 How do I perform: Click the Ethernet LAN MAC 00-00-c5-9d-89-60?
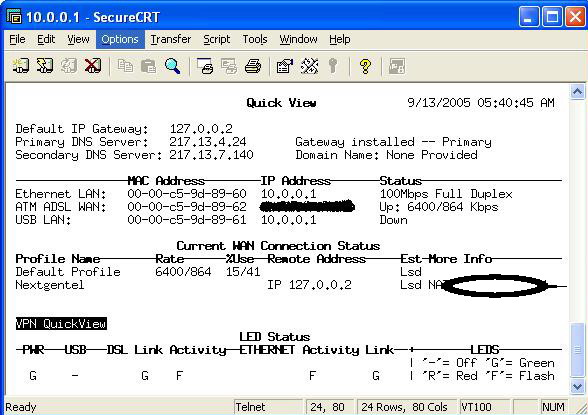[187, 194]
